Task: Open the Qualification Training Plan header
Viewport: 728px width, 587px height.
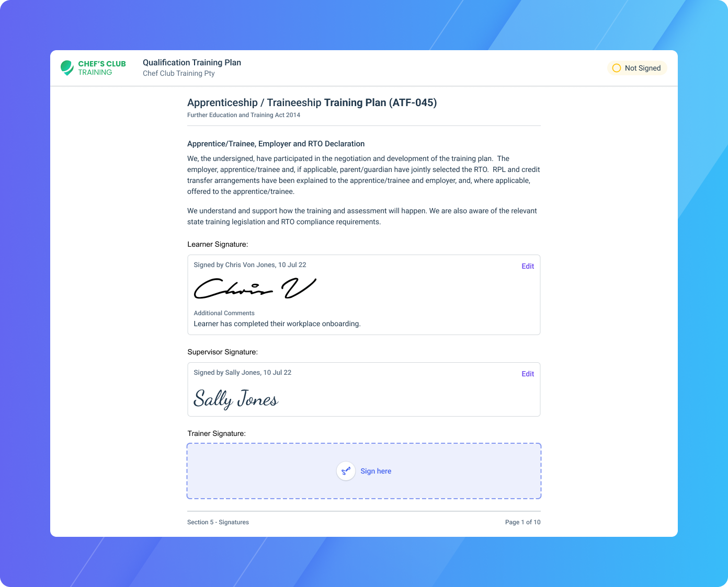Action: pos(191,62)
